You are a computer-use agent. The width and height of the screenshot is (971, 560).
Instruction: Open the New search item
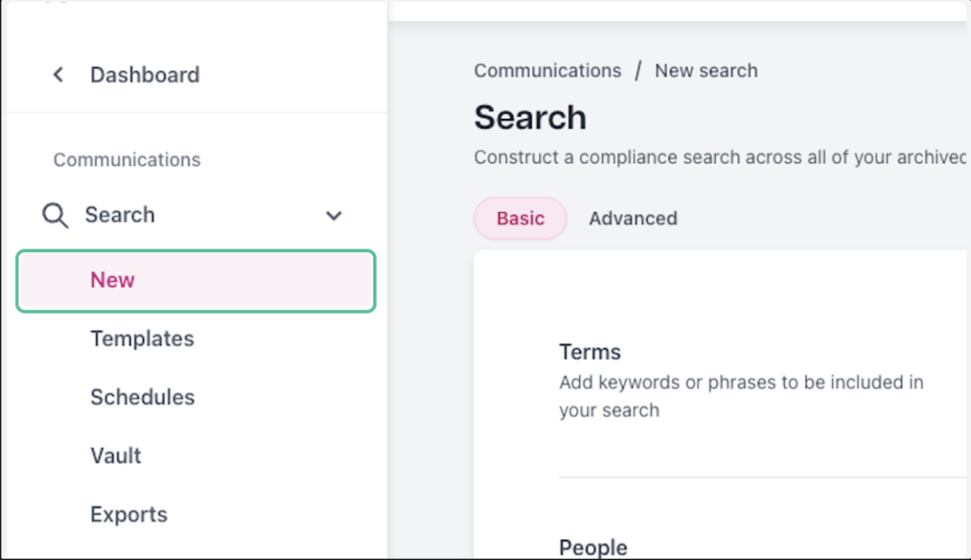click(196, 281)
